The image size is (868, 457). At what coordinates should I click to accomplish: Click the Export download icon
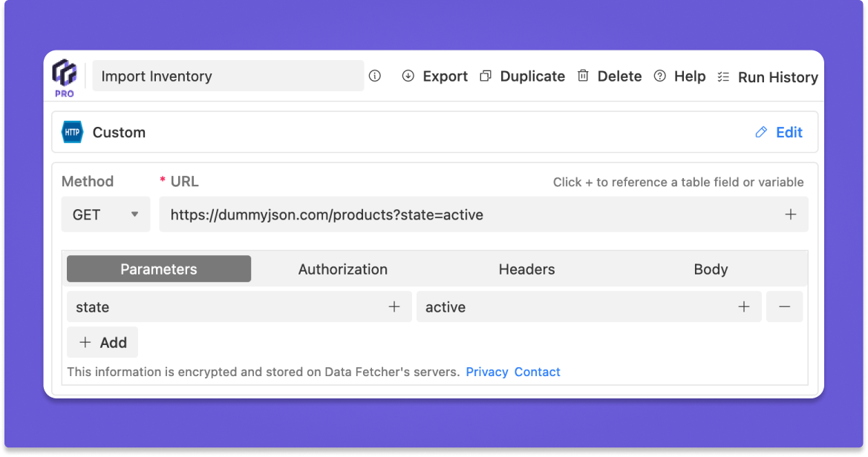coord(408,76)
